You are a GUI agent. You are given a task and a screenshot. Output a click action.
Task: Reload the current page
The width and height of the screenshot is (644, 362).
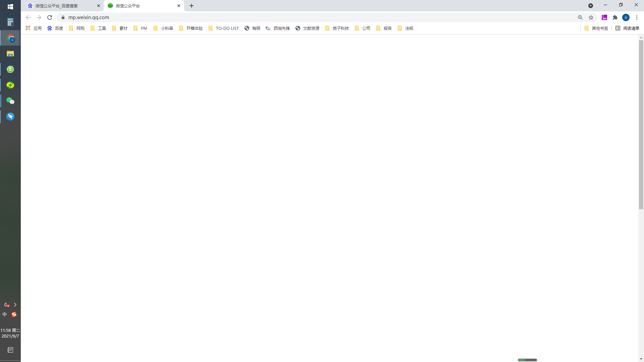pyautogui.click(x=50, y=17)
